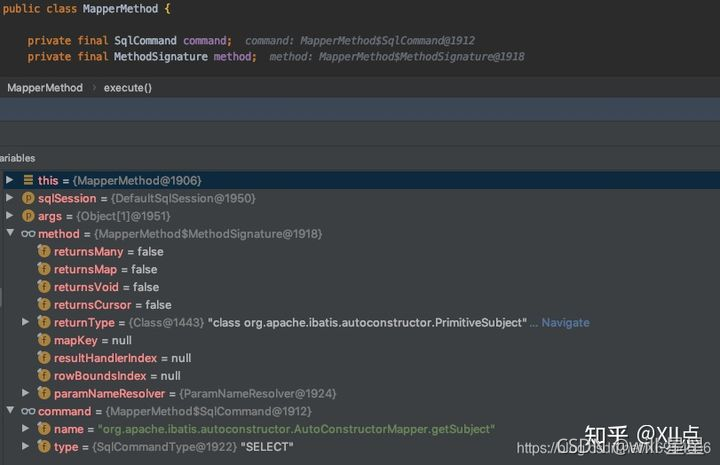
Task: Click 'command' field name in code editor
Action: pos(205,40)
